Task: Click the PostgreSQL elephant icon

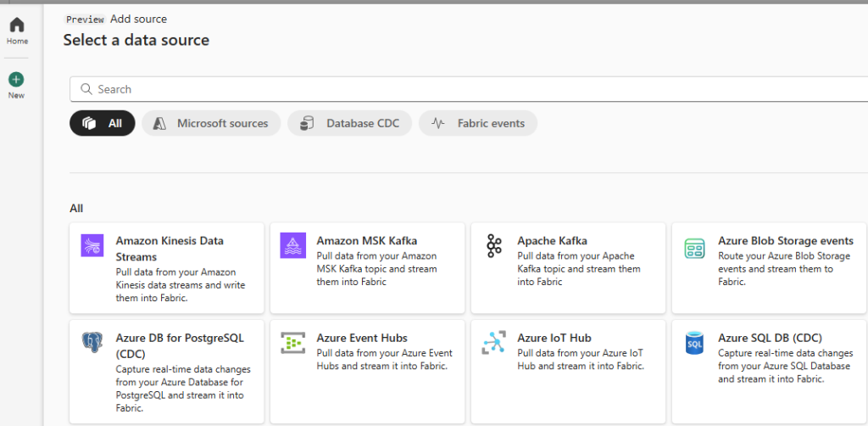Action: [x=92, y=343]
